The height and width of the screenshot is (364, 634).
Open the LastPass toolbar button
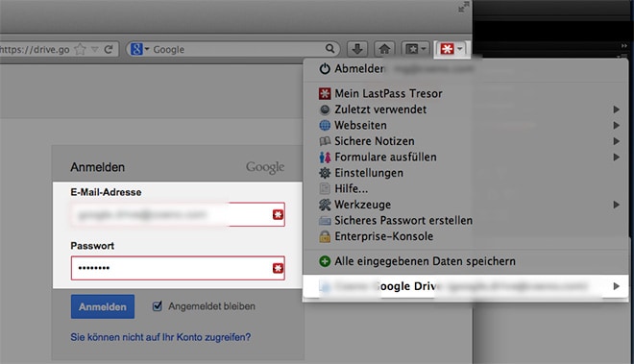coord(451,49)
